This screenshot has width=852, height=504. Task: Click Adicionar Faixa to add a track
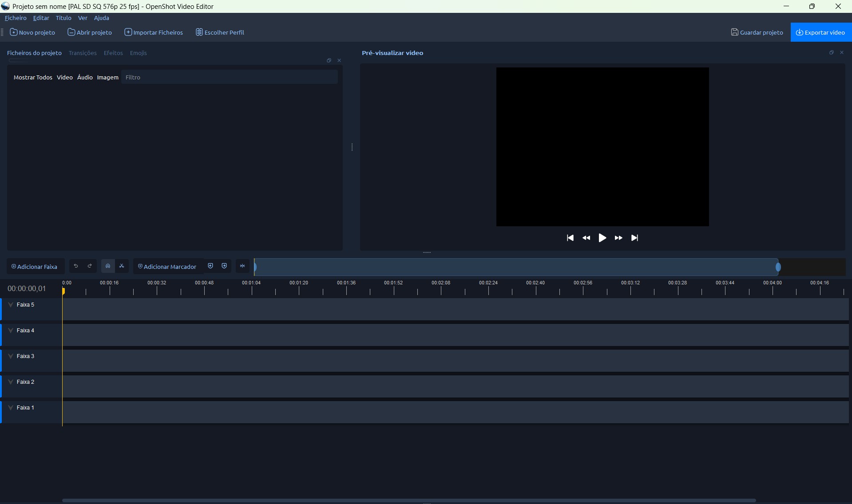coord(35,267)
